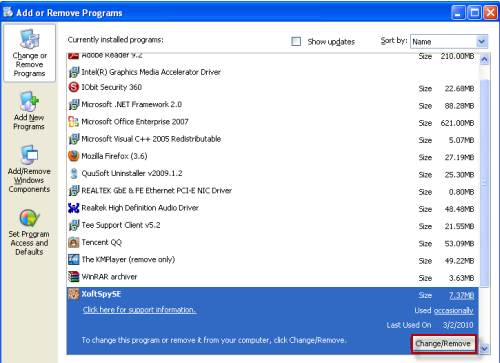Select 'Mozilla Firefox (3.6)' entry text
The width and height of the screenshot is (500, 363).
[114, 156]
